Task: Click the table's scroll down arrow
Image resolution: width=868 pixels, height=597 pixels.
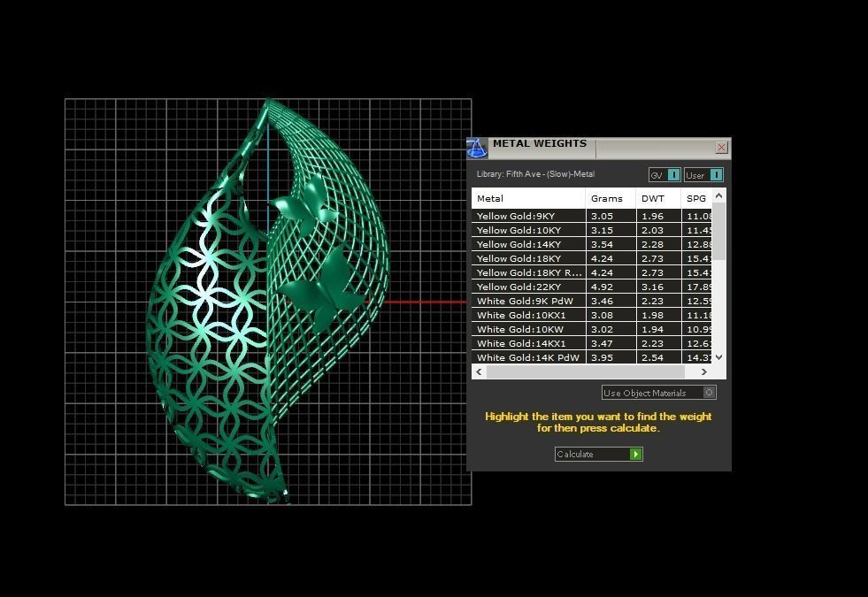Action: click(x=718, y=357)
